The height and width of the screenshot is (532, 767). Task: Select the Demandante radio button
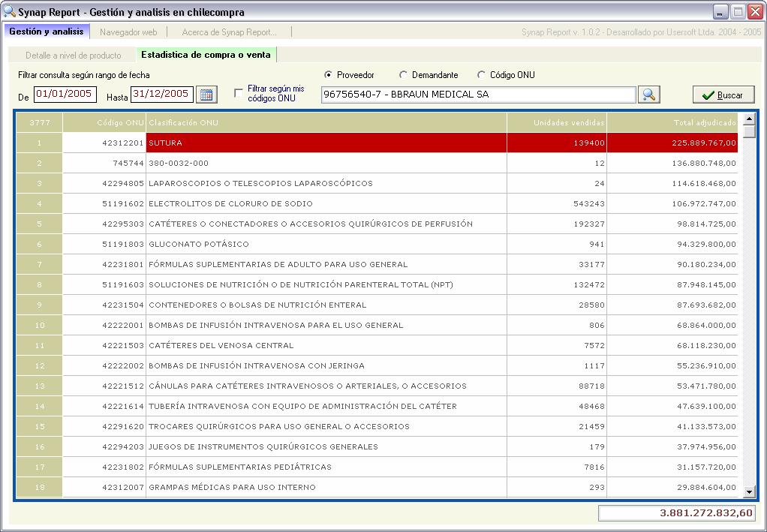(403, 75)
